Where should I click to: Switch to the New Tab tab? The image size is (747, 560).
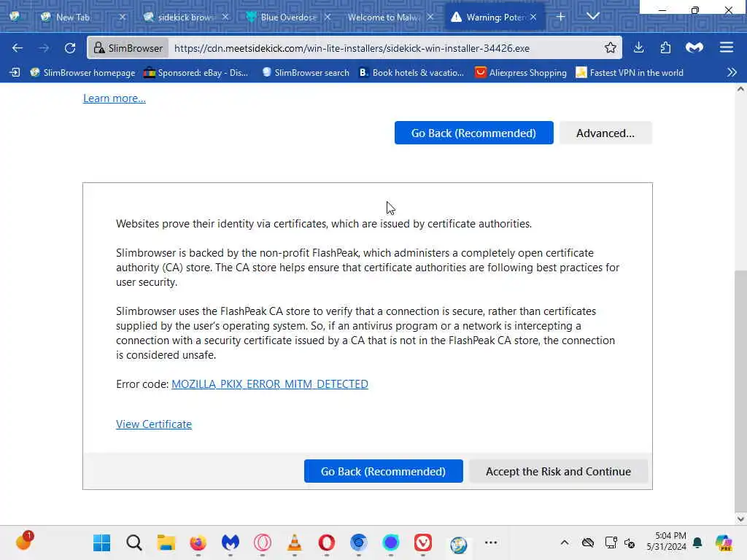tap(72, 17)
